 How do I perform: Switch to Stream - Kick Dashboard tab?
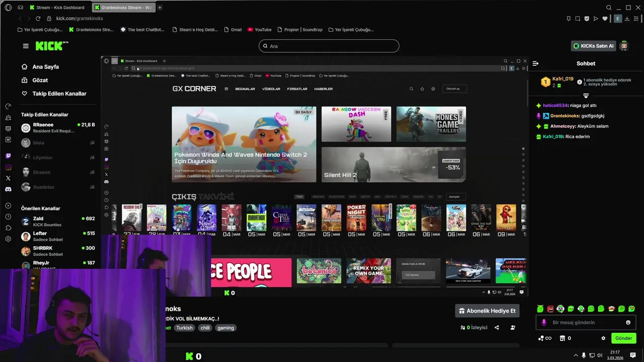[57, 8]
